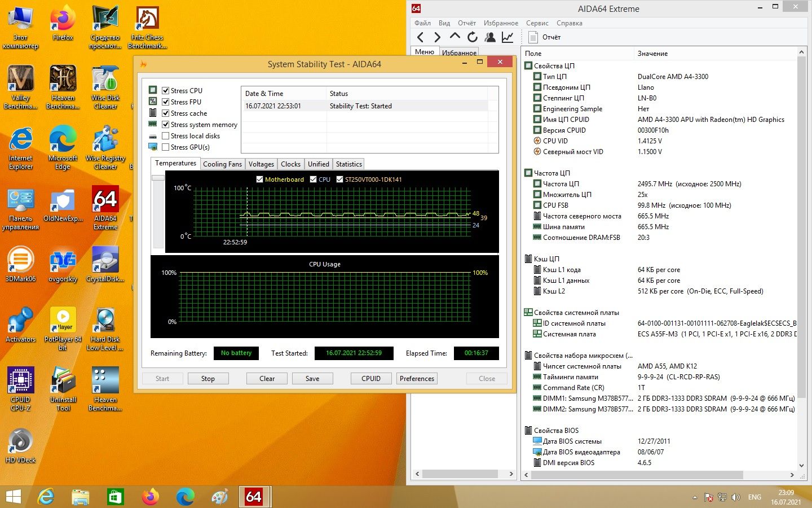
Task: Open the Отчёт report toolbar button
Action: tap(545, 37)
